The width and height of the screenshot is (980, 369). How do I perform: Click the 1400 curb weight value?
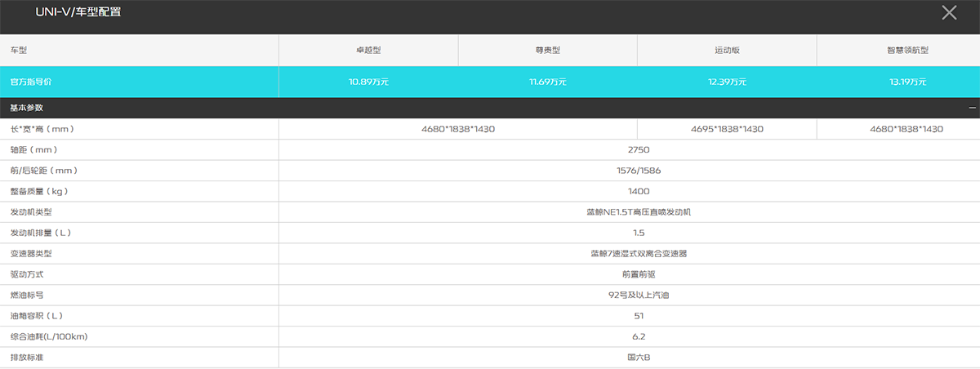[x=639, y=191]
